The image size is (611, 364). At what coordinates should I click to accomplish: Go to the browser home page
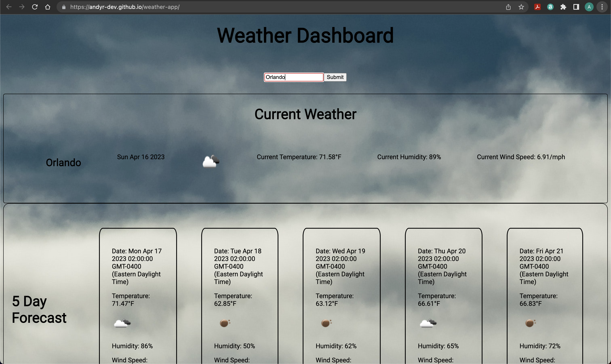pyautogui.click(x=48, y=7)
